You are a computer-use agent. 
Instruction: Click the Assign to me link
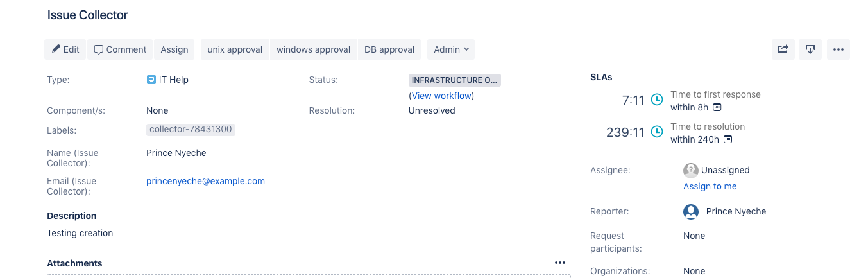(x=710, y=186)
